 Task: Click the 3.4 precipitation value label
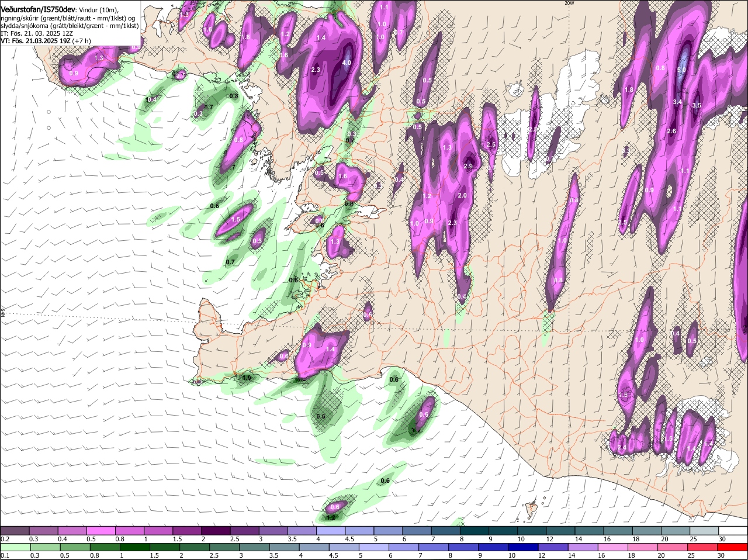tap(677, 102)
